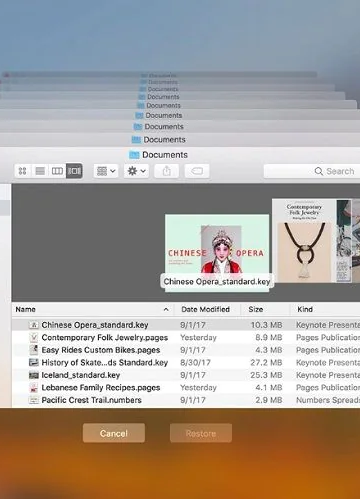The height and width of the screenshot is (499, 360).
Task: Click the Edit Tags icon
Action: coord(197,171)
